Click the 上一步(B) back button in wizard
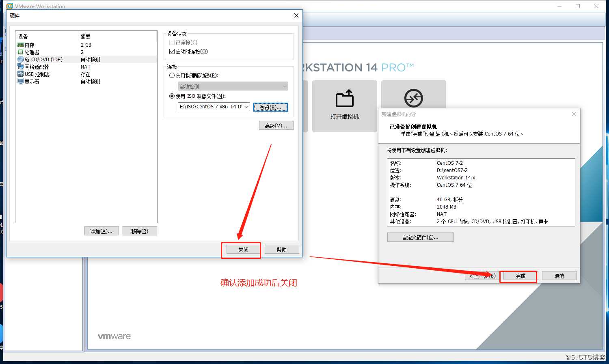Image resolution: width=609 pixels, height=364 pixels. (482, 276)
